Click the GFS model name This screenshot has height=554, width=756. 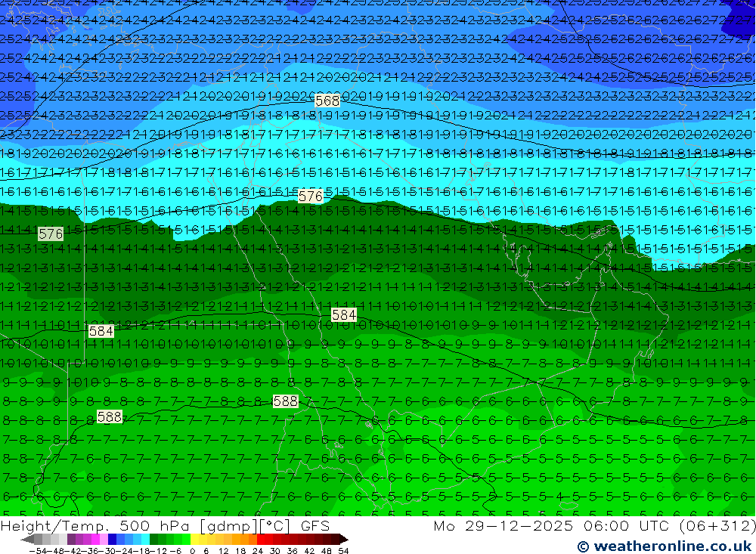315,526
